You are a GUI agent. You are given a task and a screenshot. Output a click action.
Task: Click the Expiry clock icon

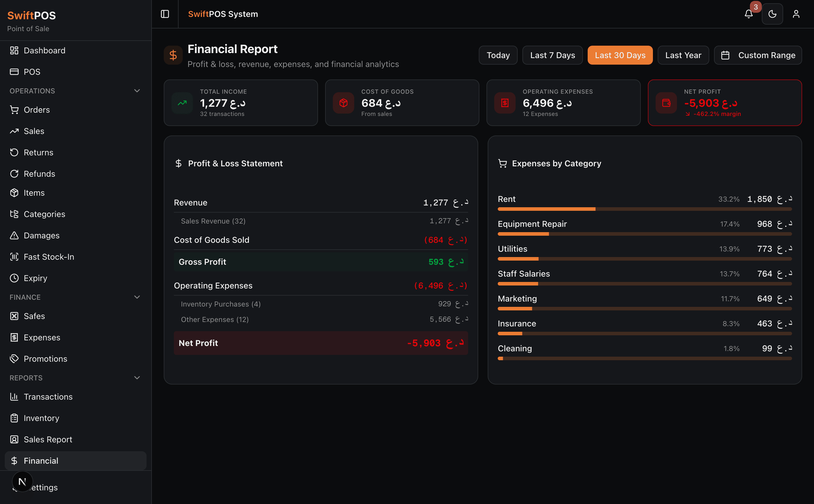(x=14, y=278)
